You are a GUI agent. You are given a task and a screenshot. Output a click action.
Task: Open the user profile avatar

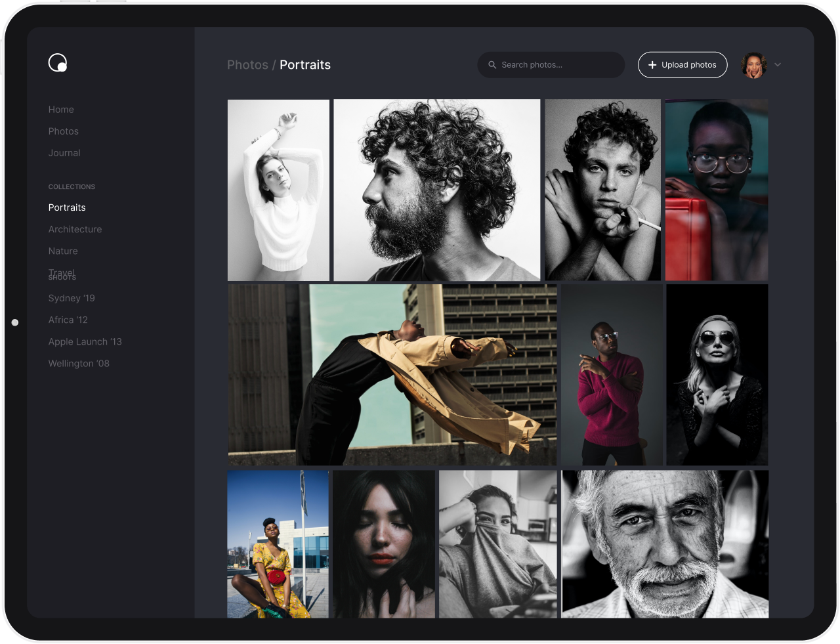(754, 65)
